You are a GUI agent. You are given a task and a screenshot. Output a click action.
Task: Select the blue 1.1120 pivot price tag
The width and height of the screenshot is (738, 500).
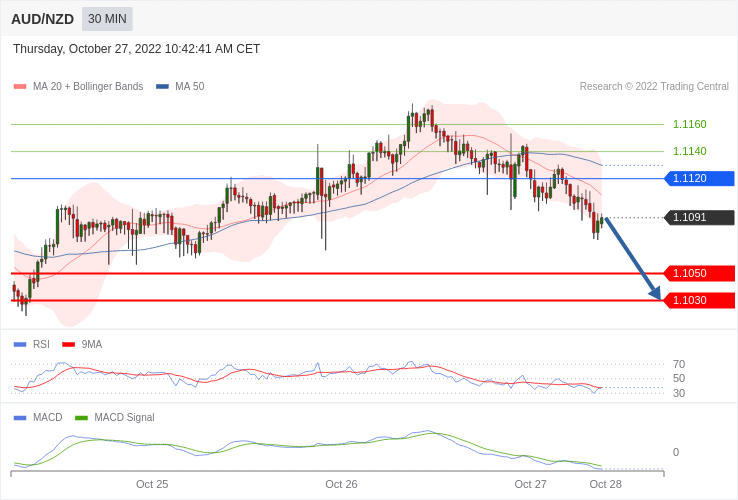tap(699, 178)
